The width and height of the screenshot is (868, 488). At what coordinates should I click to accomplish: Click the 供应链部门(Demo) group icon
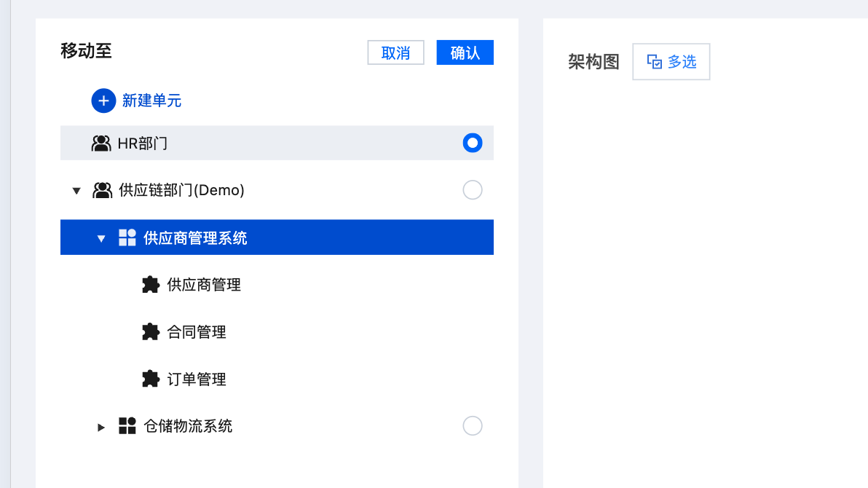(x=102, y=191)
